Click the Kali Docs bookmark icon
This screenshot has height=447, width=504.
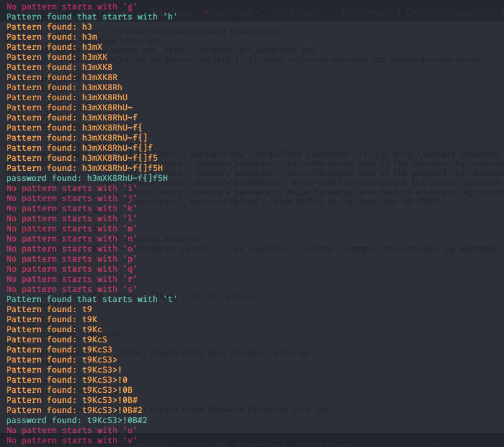[207, 13]
